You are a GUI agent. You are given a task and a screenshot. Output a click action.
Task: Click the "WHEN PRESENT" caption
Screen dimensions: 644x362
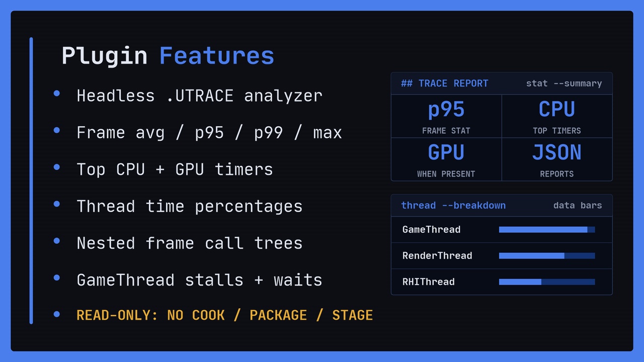pos(446,174)
